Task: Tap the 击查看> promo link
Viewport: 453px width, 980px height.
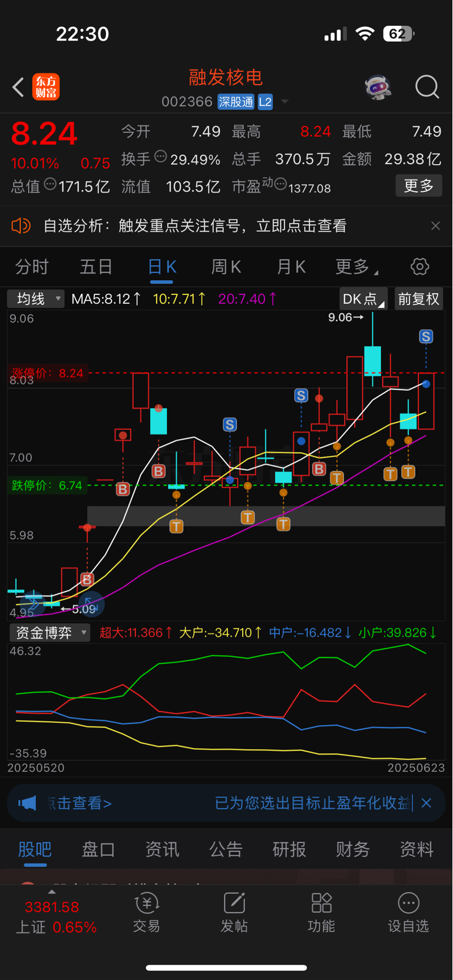Action: [x=80, y=803]
